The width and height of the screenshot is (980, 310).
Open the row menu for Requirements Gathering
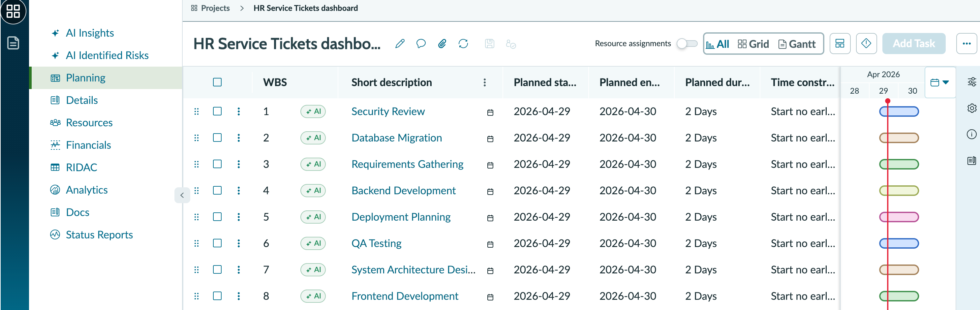click(238, 164)
